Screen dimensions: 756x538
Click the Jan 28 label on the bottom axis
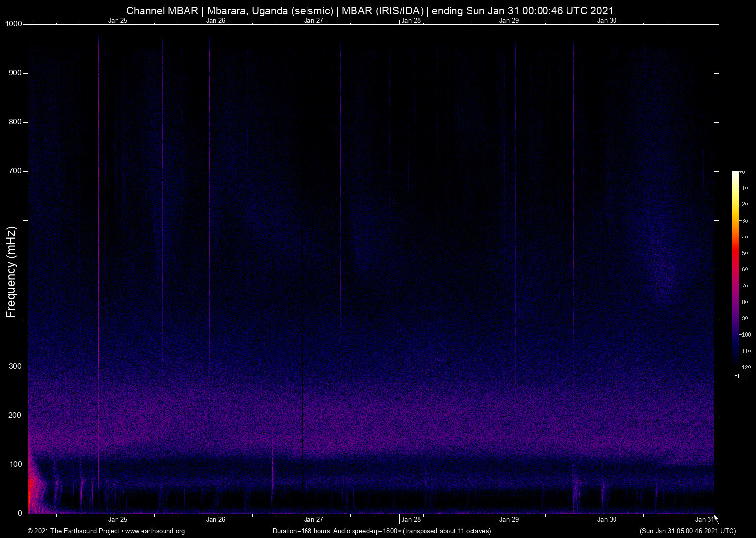411,520
